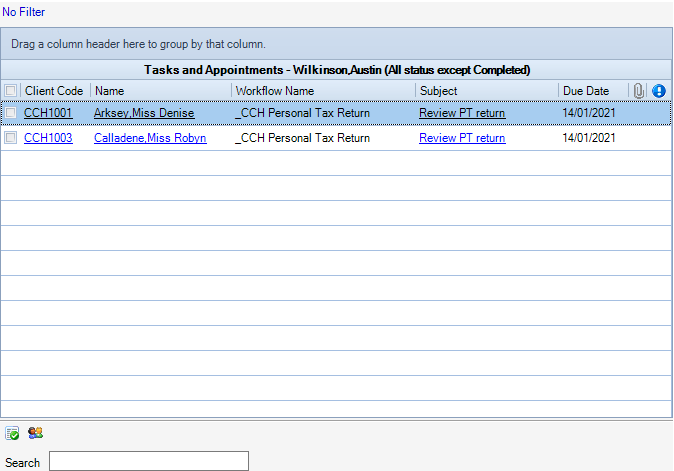Click inside the Search text field
The height and width of the screenshot is (471, 674).
pyautogui.click(x=148, y=461)
